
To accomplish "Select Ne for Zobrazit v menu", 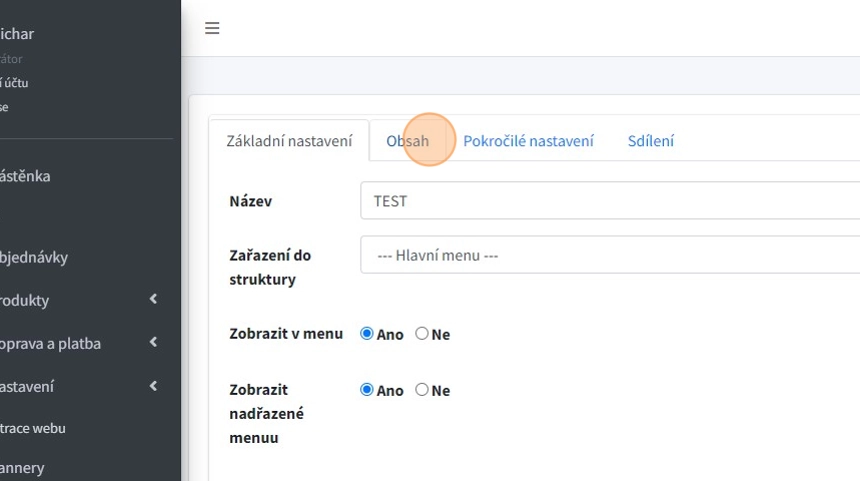I will (x=422, y=334).
